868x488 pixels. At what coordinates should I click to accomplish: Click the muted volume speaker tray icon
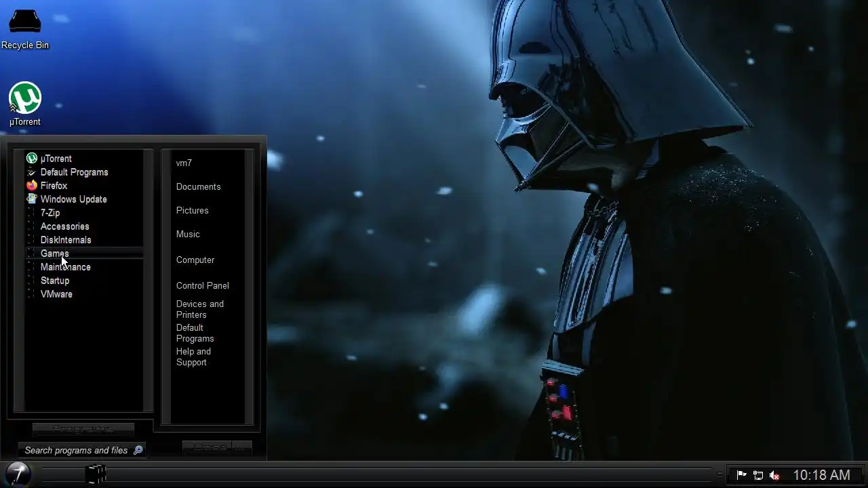(x=774, y=475)
